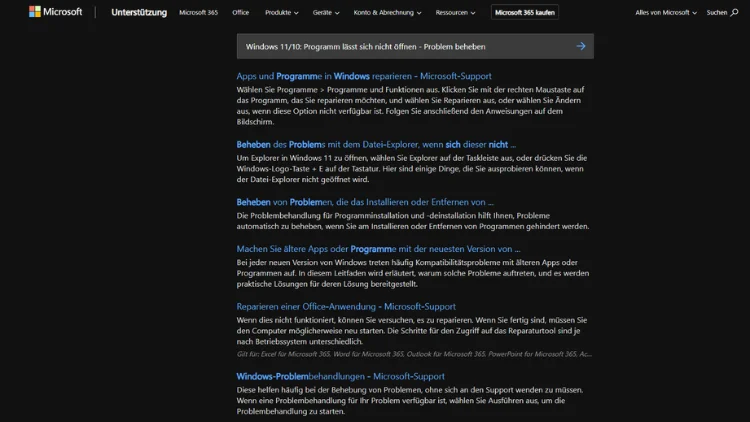Open the Office menu item
This screenshot has width=750, height=422.
240,12
